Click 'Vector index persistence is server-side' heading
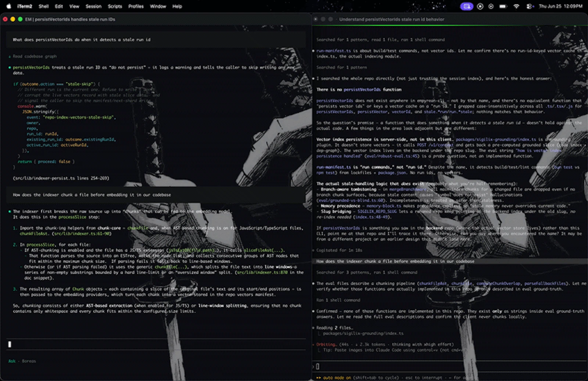Screen dimensions: 588x381 click(385, 139)
